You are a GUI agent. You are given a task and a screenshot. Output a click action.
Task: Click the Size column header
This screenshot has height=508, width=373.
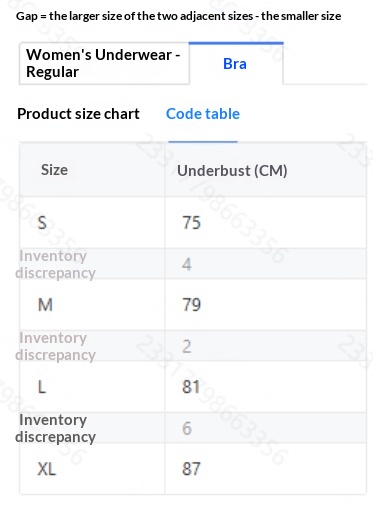point(54,170)
